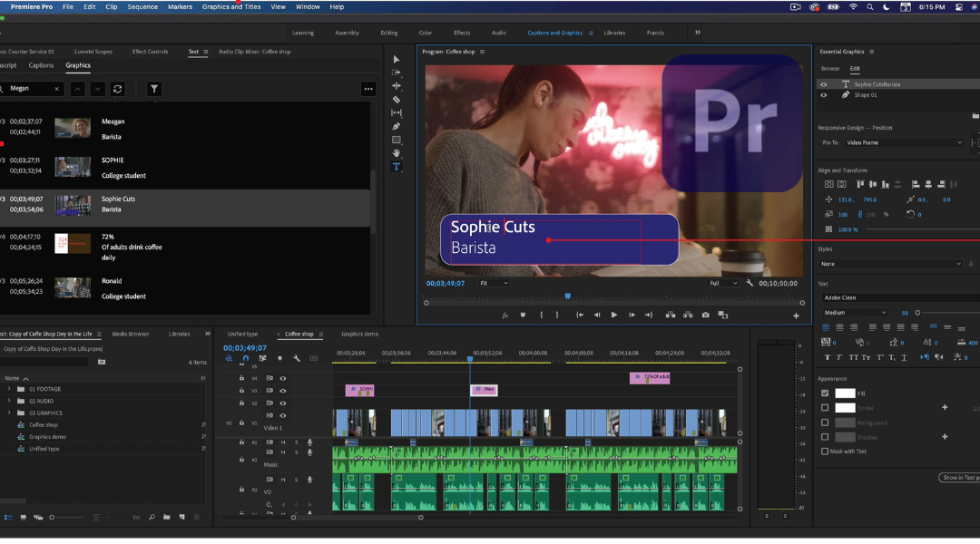Toggle V3 track output eye

click(x=283, y=391)
